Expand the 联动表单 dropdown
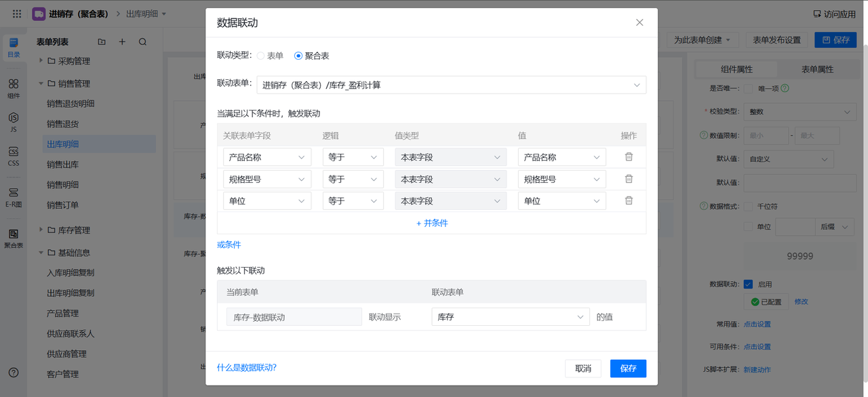 click(x=451, y=85)
